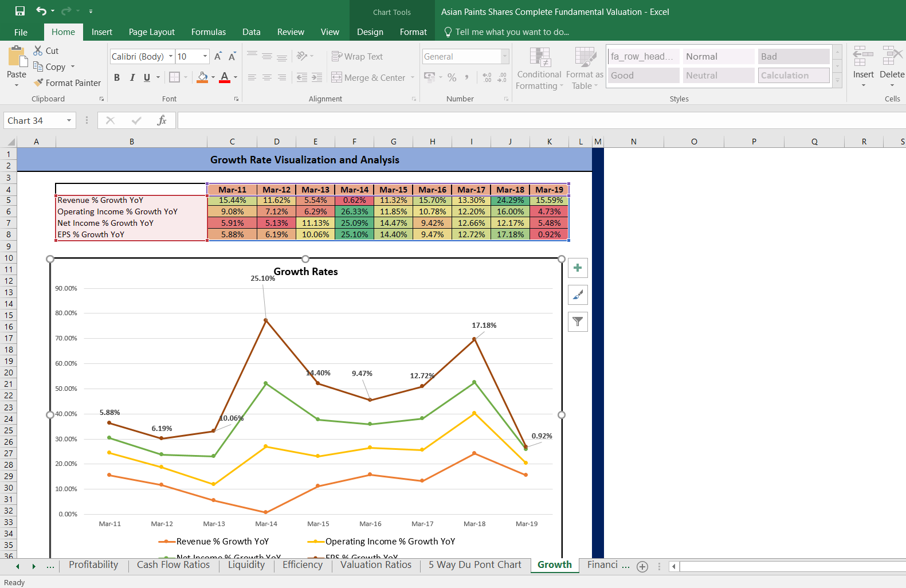Toggle Wrap Text

pos(357,56)
